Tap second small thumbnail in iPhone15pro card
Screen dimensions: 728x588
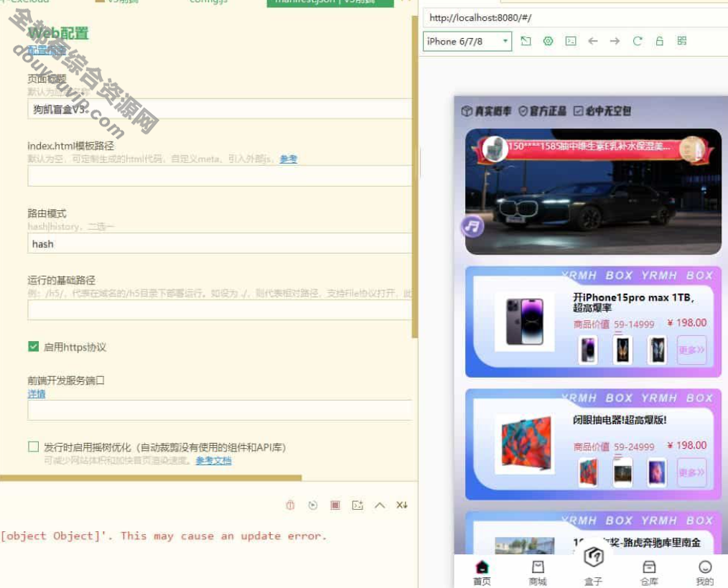[622, 350]
